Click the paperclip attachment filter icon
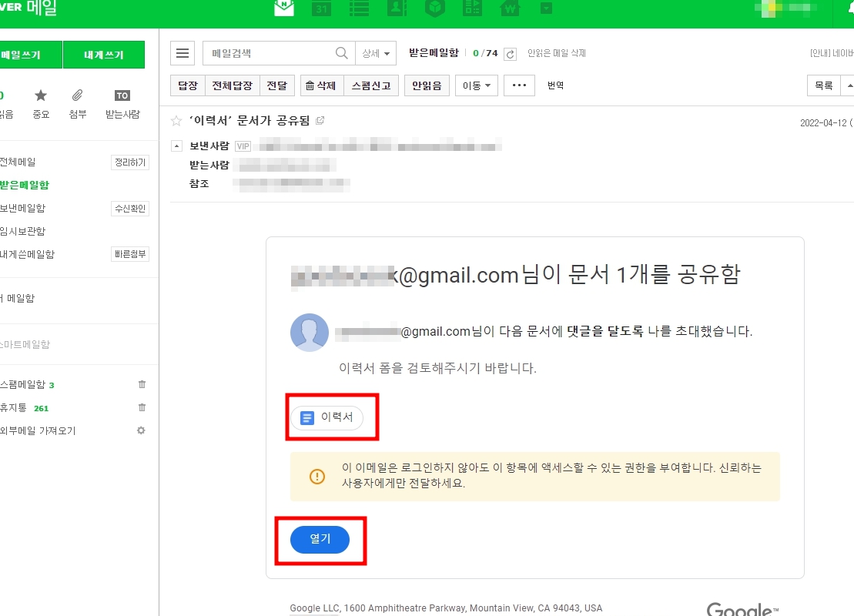854x616 pixels. [77, 95]
